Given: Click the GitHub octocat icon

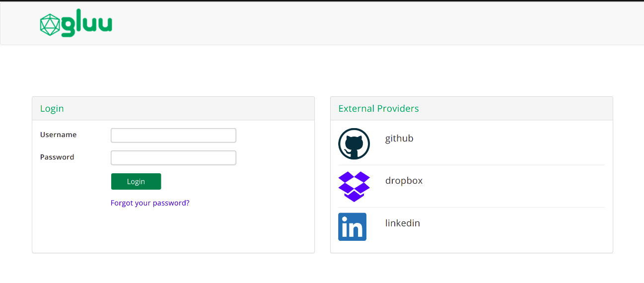Looking at the screenshot, I should [x=354, y=143].
